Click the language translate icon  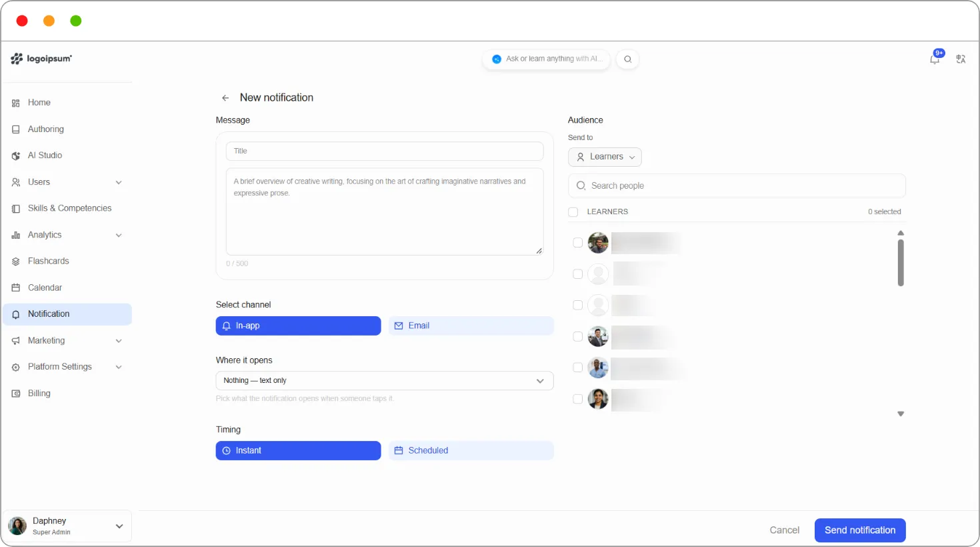(961, 59)
